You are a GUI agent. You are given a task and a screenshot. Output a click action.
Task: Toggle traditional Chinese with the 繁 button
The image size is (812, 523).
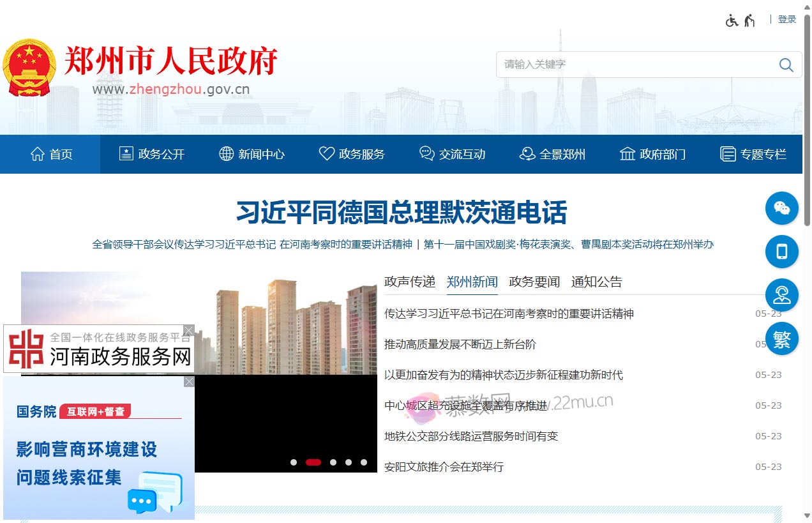(x=781, y=338)
